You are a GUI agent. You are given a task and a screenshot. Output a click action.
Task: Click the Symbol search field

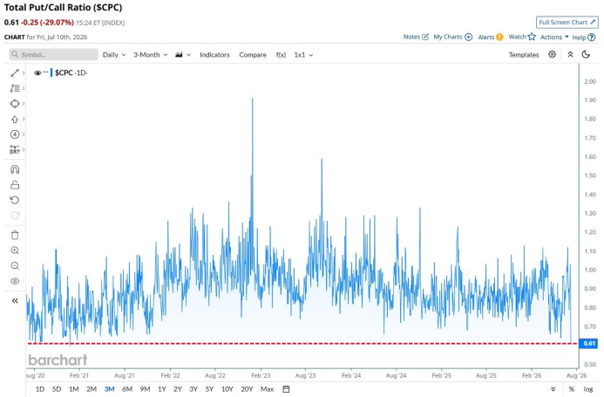[x=54, y=55]
